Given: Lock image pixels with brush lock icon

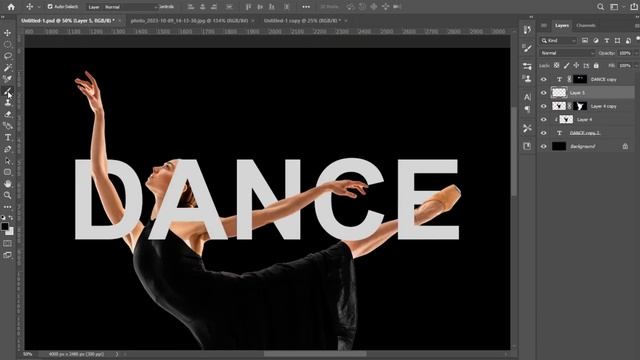Looking at the screenshot, I should 567,65.
